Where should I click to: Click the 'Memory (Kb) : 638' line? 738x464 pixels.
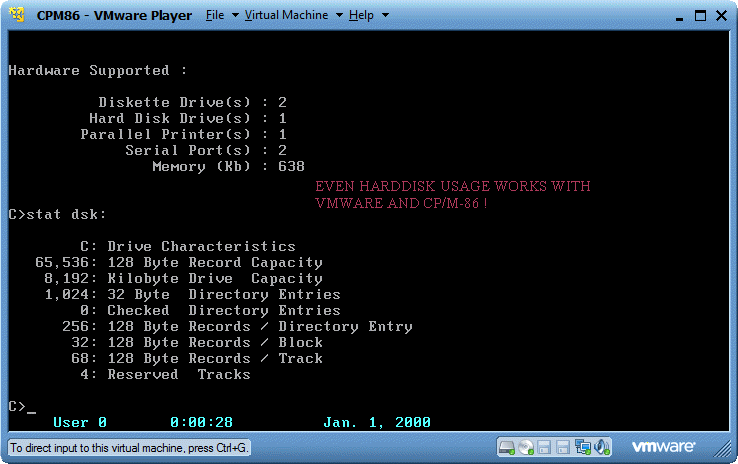pos(228,167)
